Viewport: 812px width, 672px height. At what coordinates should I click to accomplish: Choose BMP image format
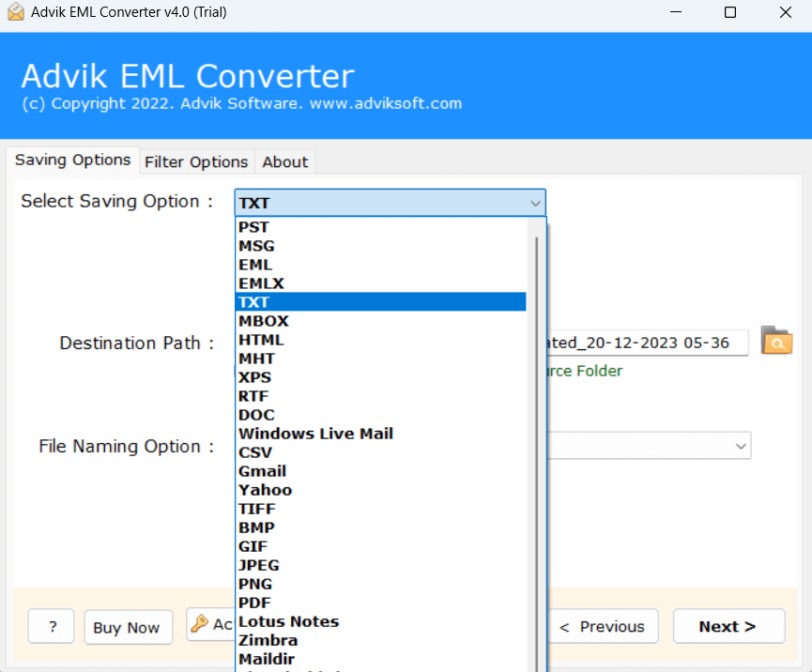[x=380, y=527]
